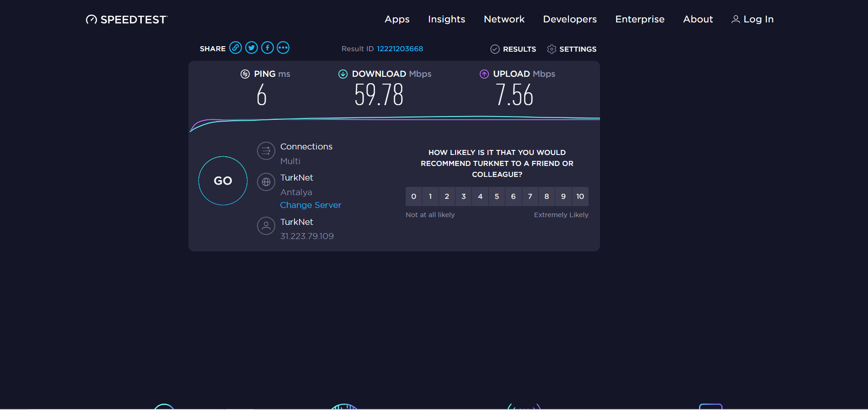Click the upload speed value 7.56
The height and width of the screenshot is (410, 868).
(514, 95)
